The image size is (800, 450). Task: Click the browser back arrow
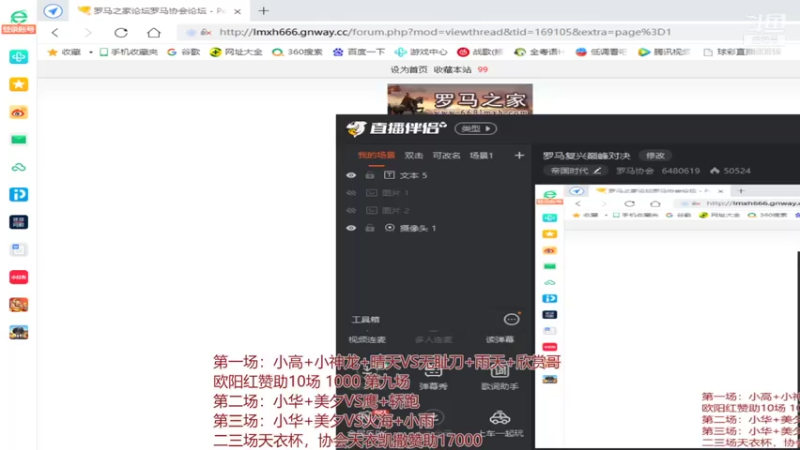[x=55, y=33]
